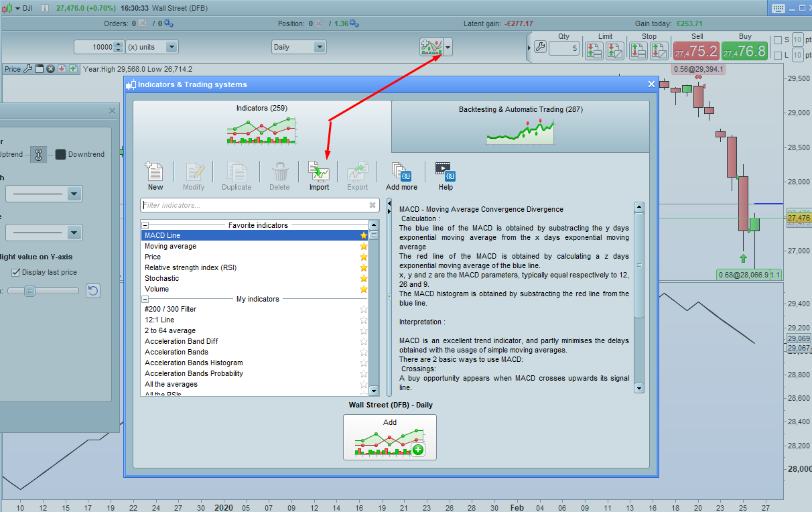Expand indicators button dropdown arrow
Image resolution: width=812 pixels, height=512 pixels.
click(x=448, y=47)
